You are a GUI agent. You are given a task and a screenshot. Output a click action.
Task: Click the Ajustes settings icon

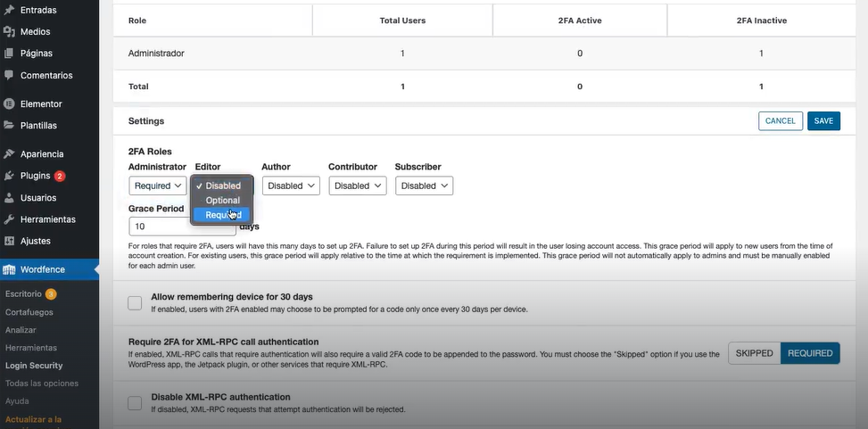tap(9, 241)
